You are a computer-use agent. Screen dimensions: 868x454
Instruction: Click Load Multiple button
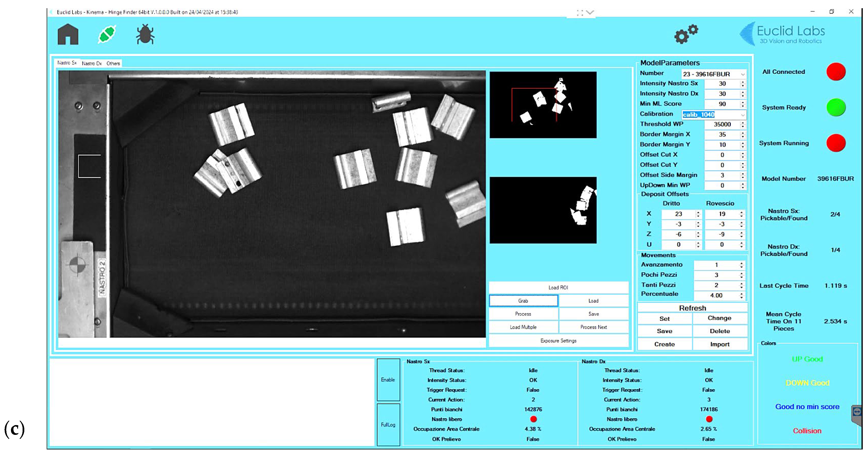pos(523,327)
